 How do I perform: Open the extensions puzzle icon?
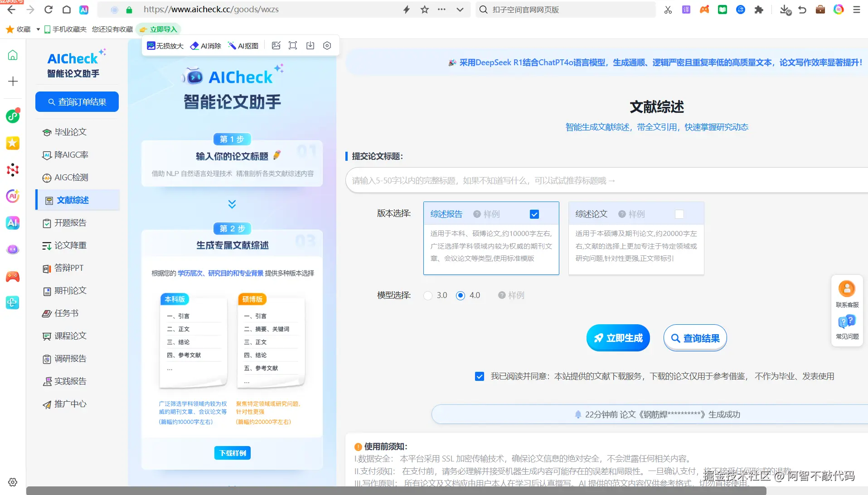pyautogui.click(x=759, y=10)
